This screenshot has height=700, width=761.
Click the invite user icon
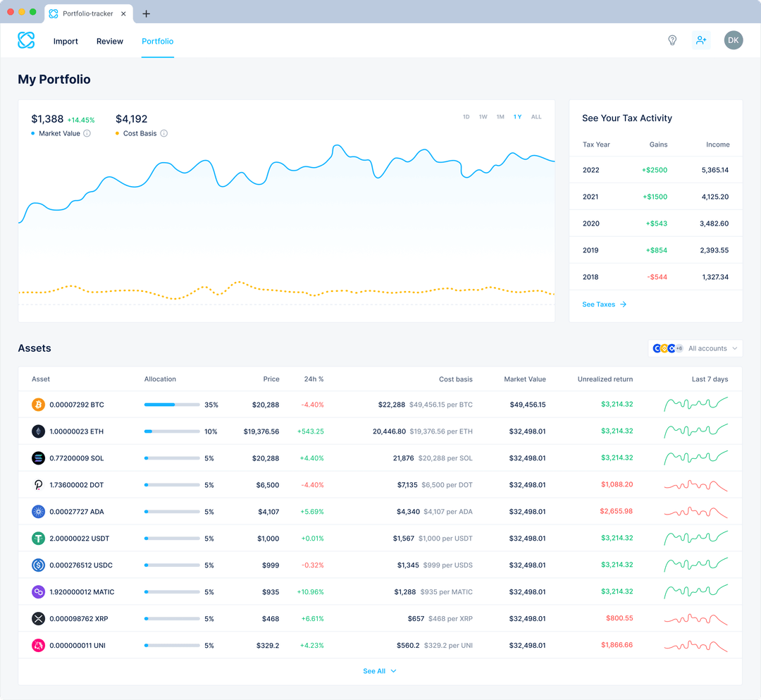click(701, 40)
